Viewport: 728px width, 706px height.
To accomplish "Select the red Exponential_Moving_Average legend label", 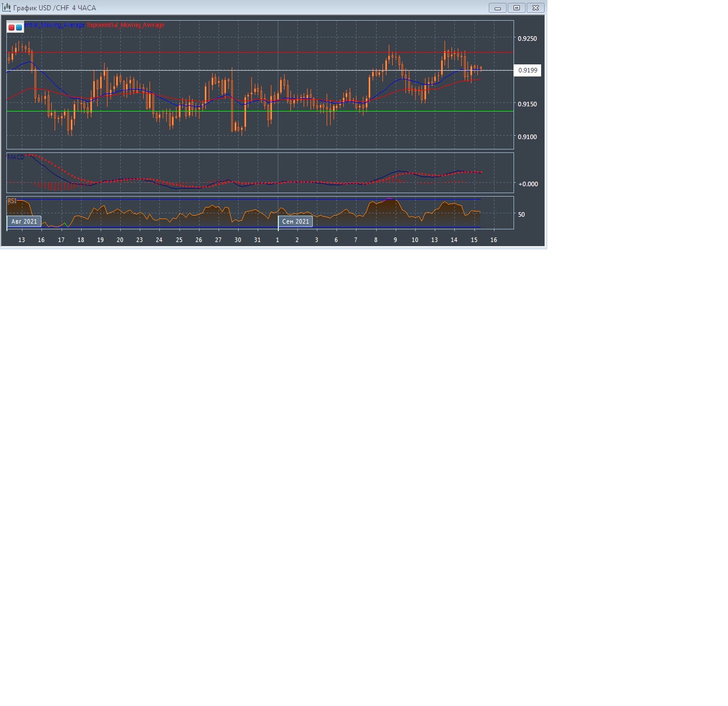I will (x=126, y=25).
